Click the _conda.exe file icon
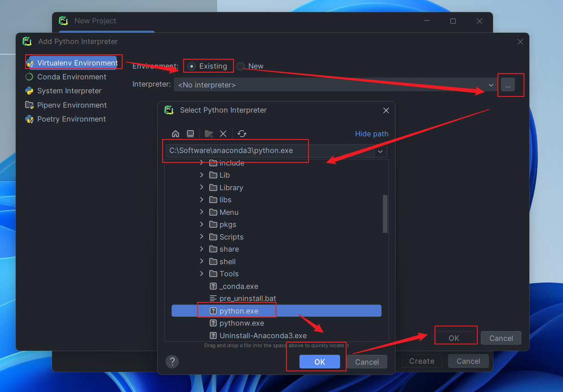Screen dimensions: 563x392 click(213, 286)
